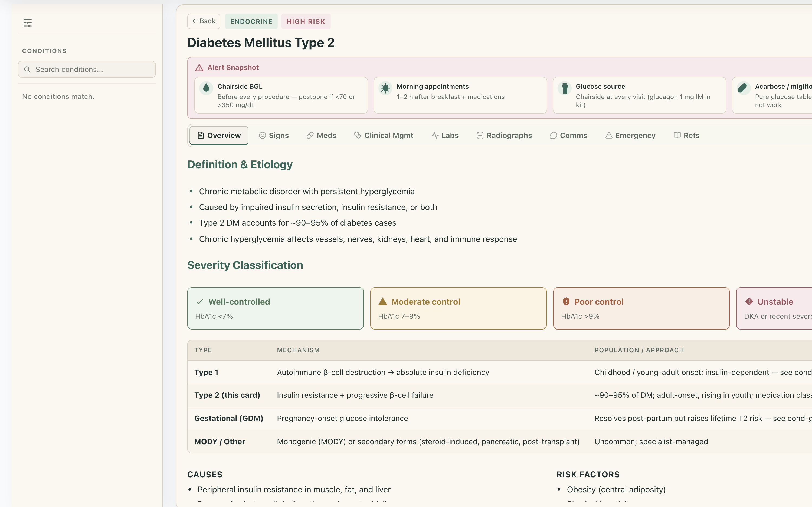812x507 pixels.
Task: Open the Glucose source alert card
Action: tap(639, 96)
